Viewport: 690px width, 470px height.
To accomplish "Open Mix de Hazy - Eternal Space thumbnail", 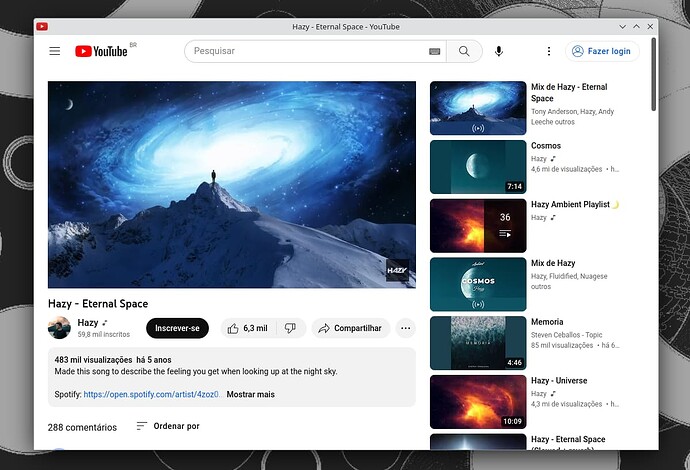I will (478, 108).
